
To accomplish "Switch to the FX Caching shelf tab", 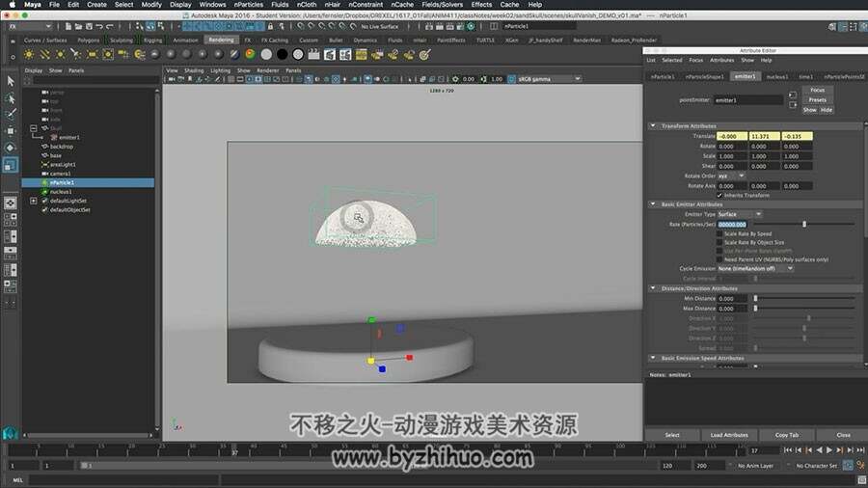I will [x=275, y=40].
